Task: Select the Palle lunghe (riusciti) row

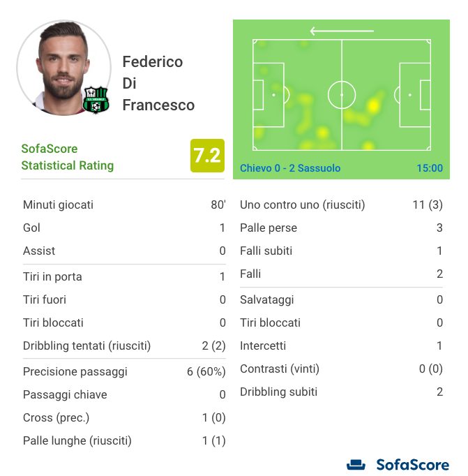Action: click(x=124, y=440)
